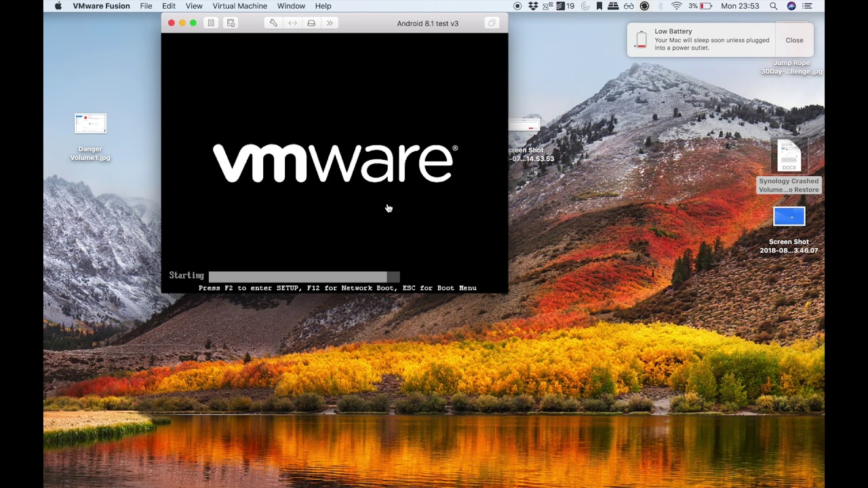Click the green zoom button of the VM window

pos(193,23)
